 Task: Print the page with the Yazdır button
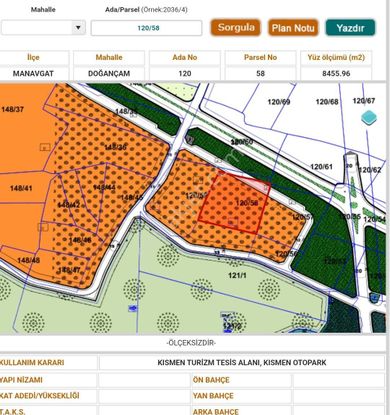click(350, 28)
